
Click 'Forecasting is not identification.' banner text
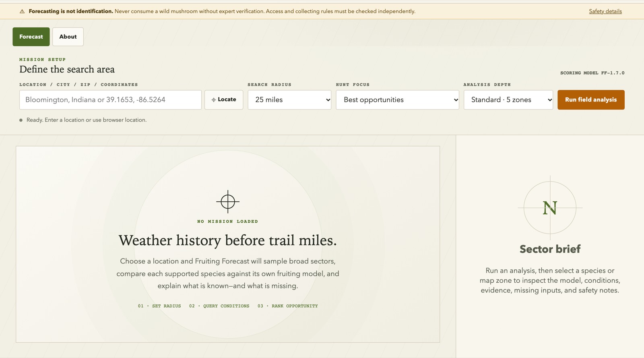tap(71, 11)
